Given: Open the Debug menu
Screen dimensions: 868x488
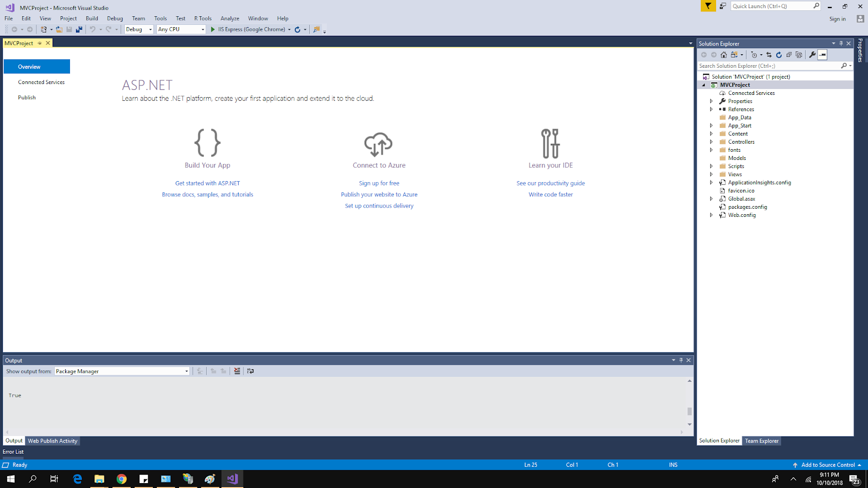Looking at the screenshot, I should click(114, 18).
